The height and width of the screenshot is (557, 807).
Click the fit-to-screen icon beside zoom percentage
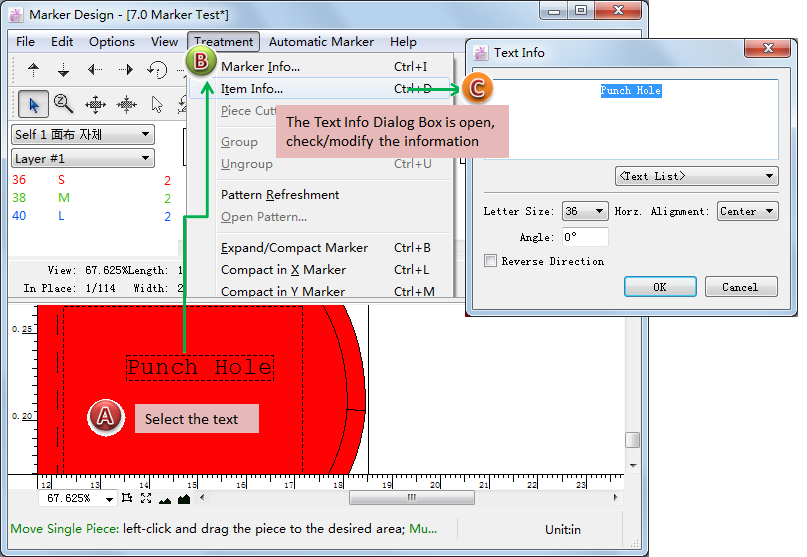click(x=146, y=498)
